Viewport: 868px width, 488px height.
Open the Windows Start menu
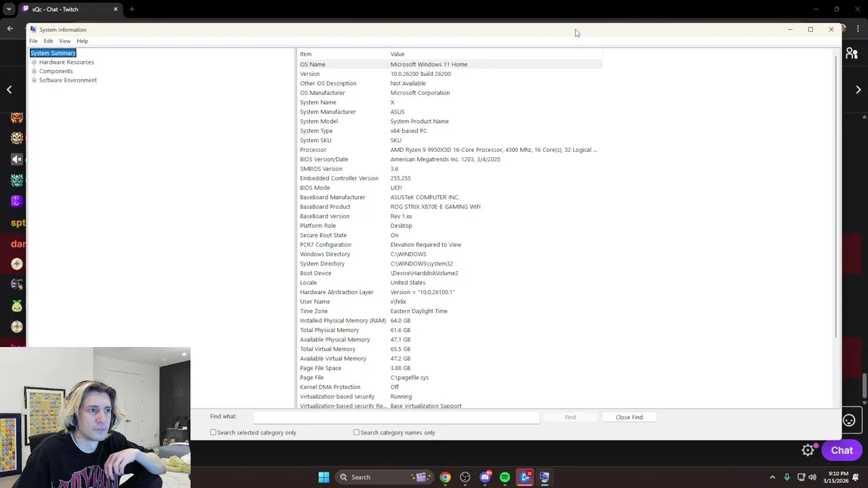323,477
